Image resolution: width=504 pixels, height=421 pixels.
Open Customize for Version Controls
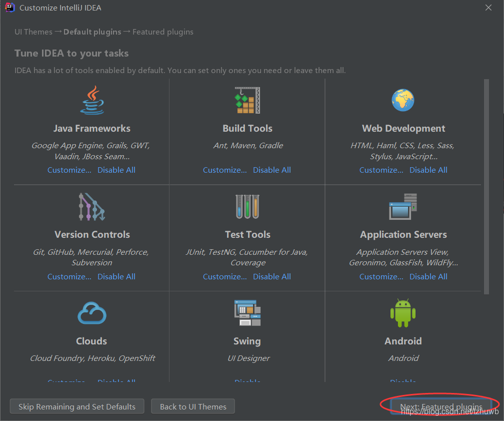(x=69, y=276)
